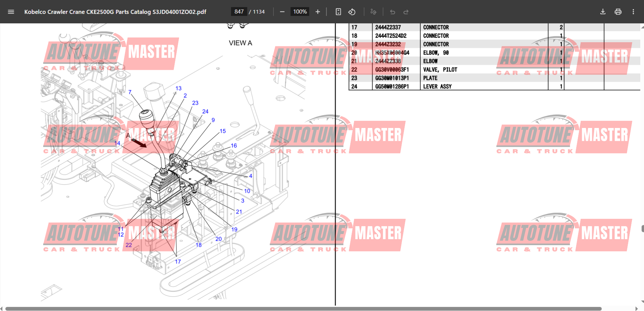Download the PDF file
The width and height of the screenshot is (644, 311).
point(603,12)
